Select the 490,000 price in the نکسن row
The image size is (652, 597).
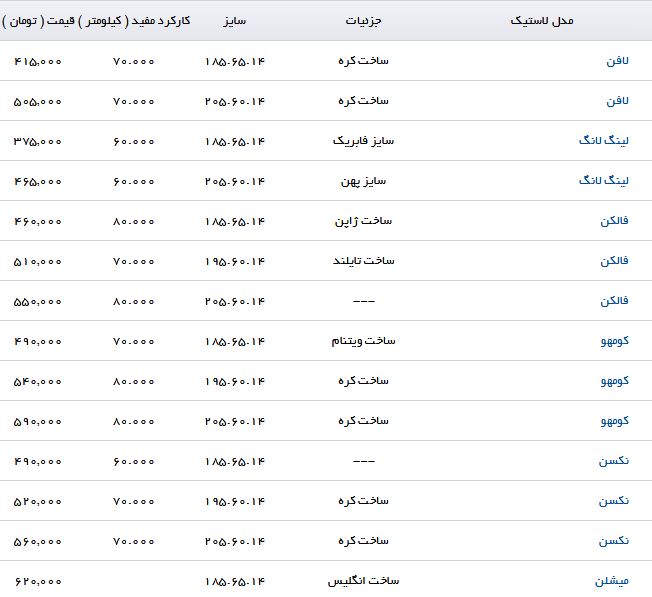coord(37,461)
